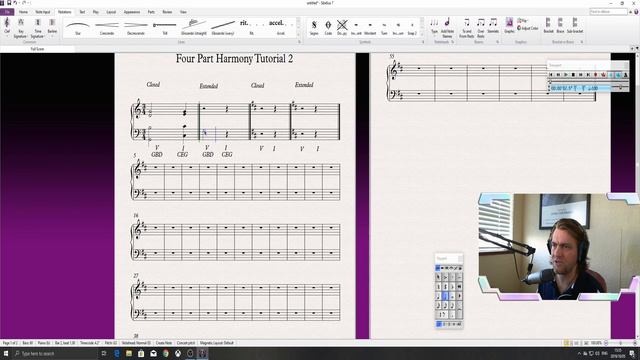This screenshot has width=640, height=360.
Task: Click Stemlets beam option
Action: (493, 26)
